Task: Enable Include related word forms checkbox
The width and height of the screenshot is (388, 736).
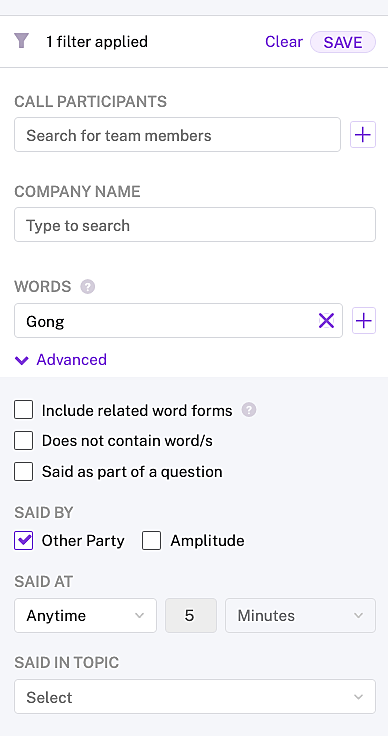Action: [23, 410]
